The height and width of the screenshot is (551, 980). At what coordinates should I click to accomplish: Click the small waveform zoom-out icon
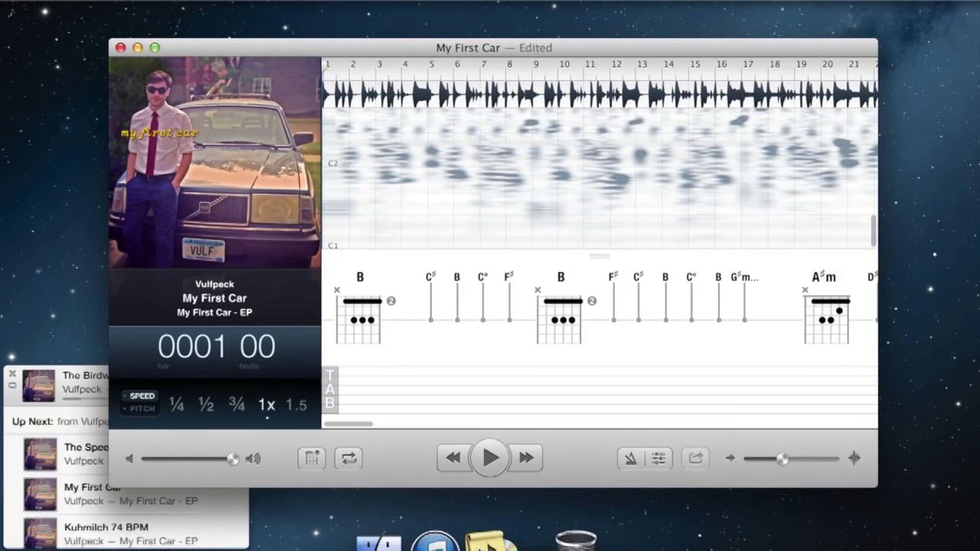[730, 458]
